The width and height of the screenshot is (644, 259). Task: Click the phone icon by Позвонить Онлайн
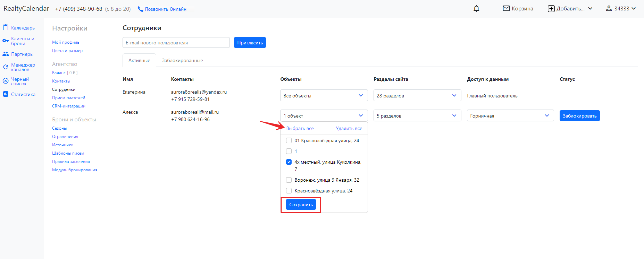tap(140, 9)
